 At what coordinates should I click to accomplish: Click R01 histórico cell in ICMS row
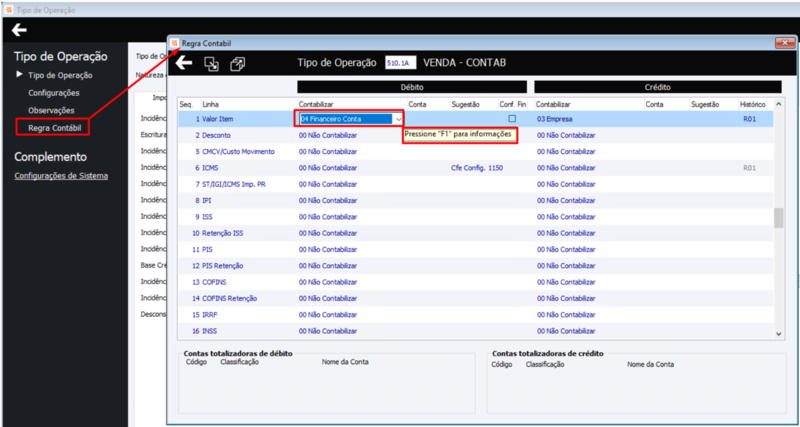(749, 168)
